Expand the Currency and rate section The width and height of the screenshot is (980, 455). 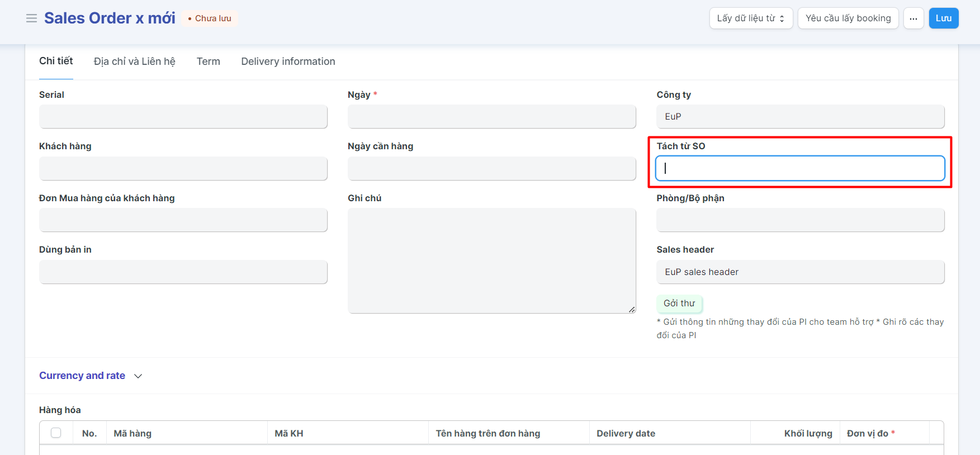pos(91,376)
